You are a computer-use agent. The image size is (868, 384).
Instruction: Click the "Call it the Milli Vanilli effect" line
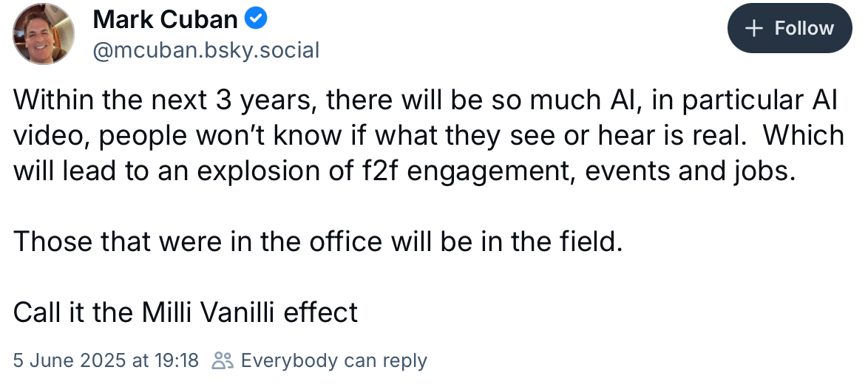(x=186, y=312)
